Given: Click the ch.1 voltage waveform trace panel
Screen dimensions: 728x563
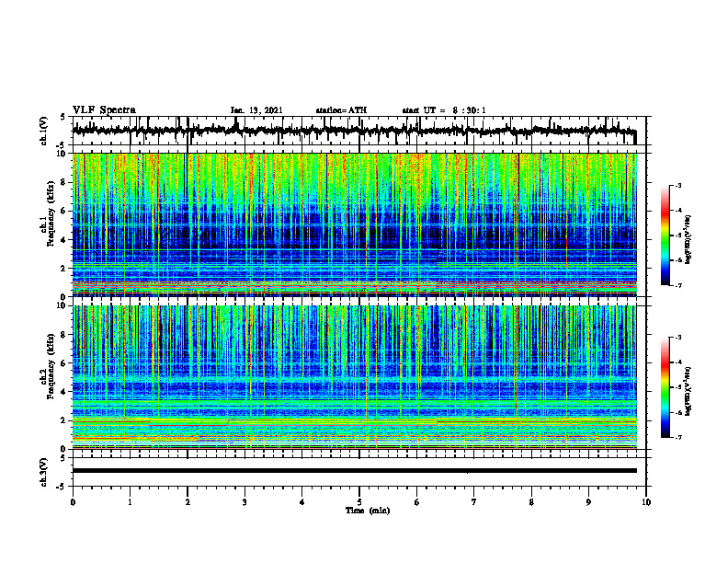Looking at the screenshot, I should tap(358, 131).
